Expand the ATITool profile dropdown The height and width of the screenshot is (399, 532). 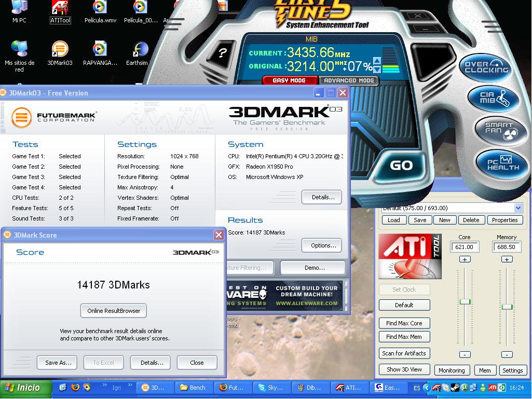518,208
